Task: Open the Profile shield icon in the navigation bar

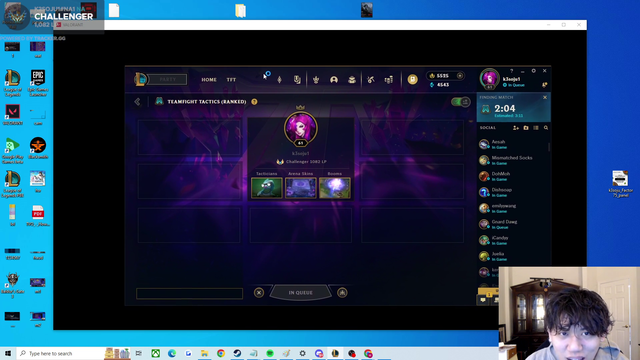Action: tap(297, 80)
